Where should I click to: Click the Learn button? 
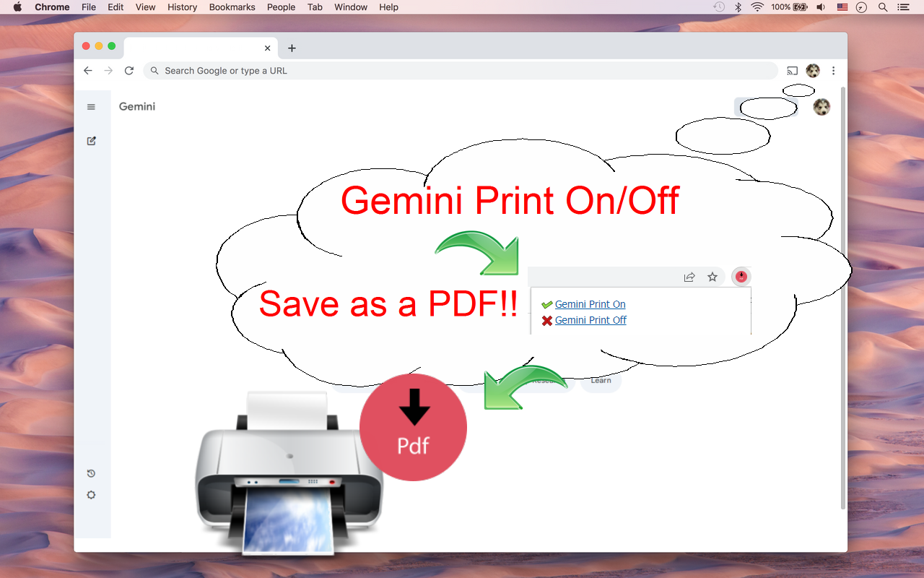[x=601, y=381]
